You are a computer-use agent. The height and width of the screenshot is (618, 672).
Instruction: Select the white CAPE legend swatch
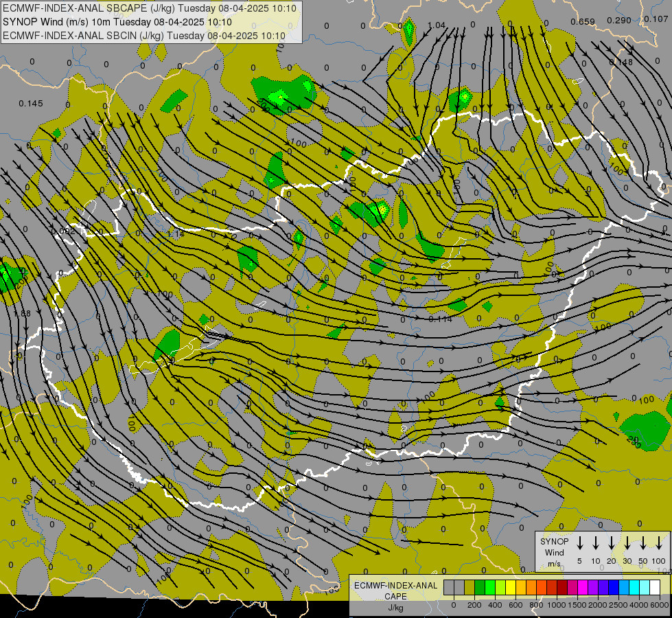tap(656, 587)
